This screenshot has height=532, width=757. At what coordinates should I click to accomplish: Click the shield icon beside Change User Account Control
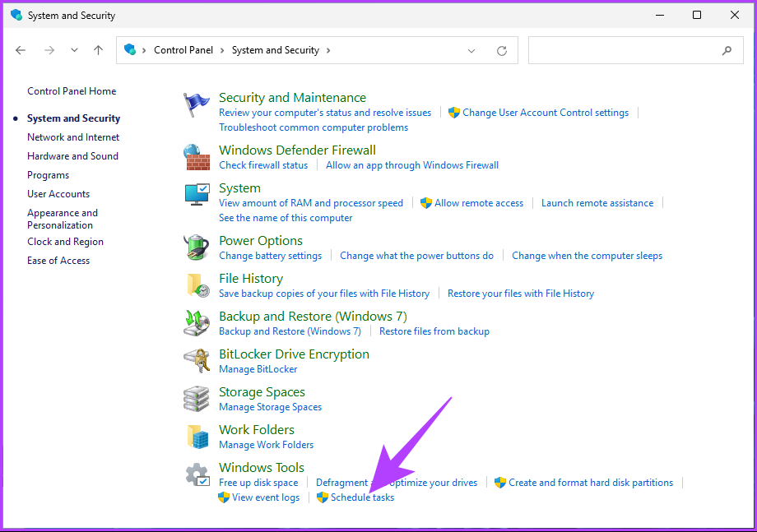tap(454, 113)
